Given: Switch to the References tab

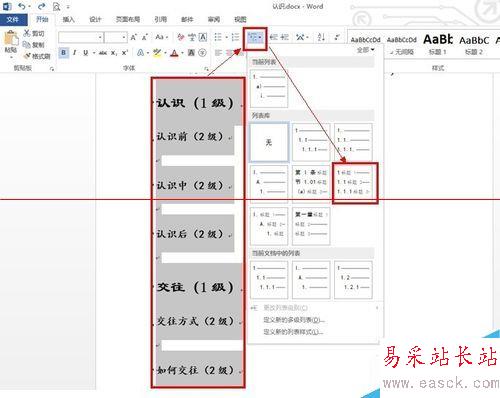Looking at the screenshot, I should (160, 20).
